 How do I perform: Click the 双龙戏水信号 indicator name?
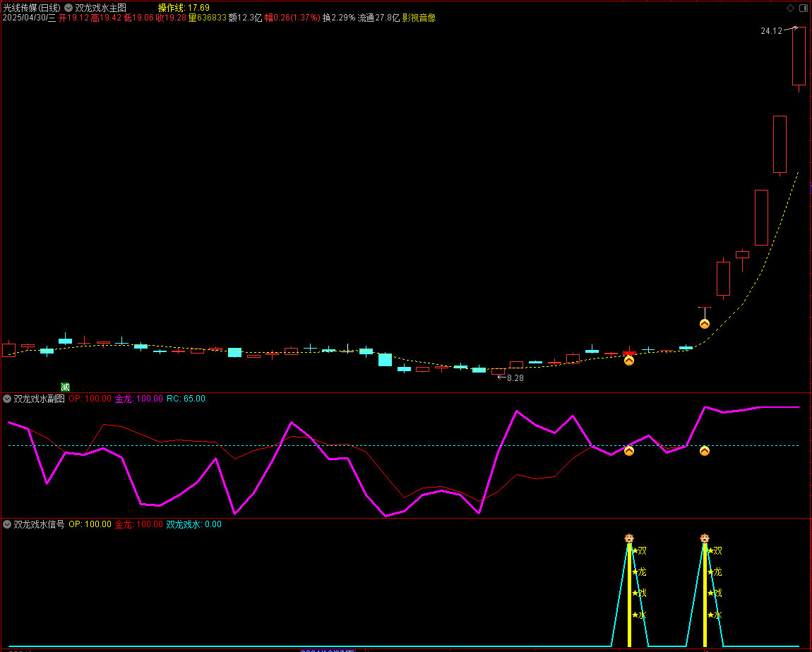(40, 524)
